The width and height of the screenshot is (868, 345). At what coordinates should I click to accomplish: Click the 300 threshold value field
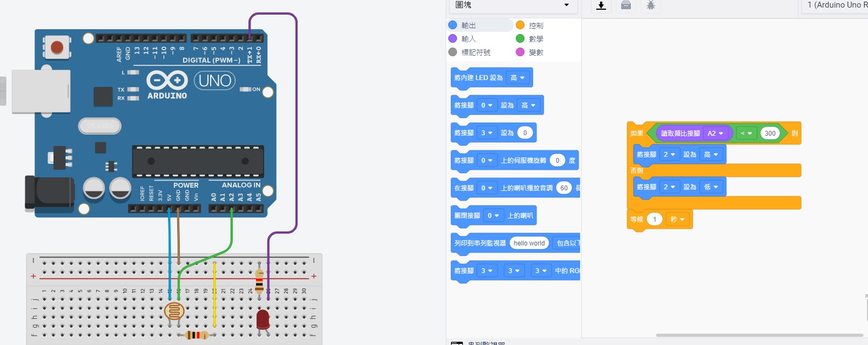click(x=770, y=134)
